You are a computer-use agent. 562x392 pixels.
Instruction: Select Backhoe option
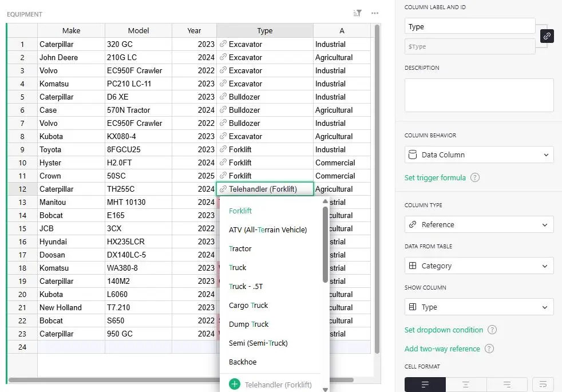tap(271, 362)
